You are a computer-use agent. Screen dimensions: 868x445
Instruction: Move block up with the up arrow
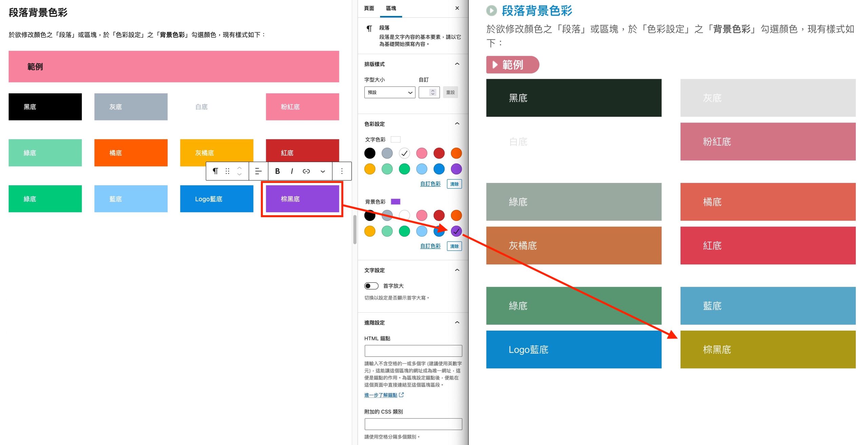(239, 168)
